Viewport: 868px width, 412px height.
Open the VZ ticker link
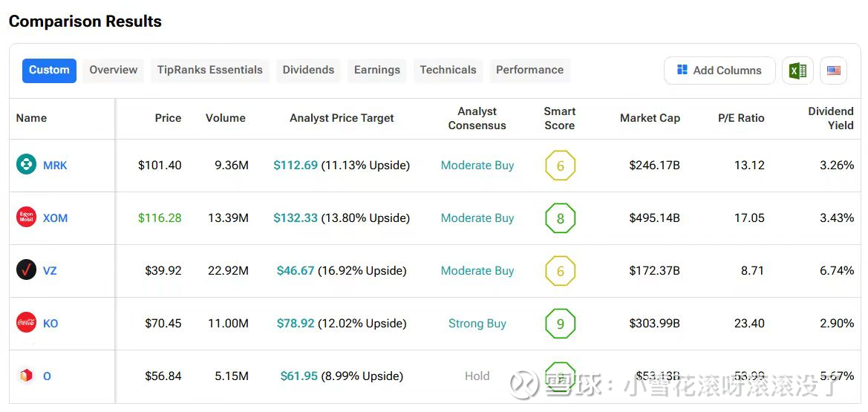[x=50, y=271]
